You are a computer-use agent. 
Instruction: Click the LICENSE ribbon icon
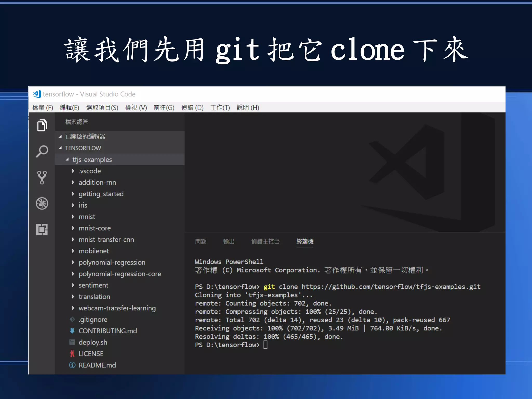pyautogui.click(x=72, y=354)
